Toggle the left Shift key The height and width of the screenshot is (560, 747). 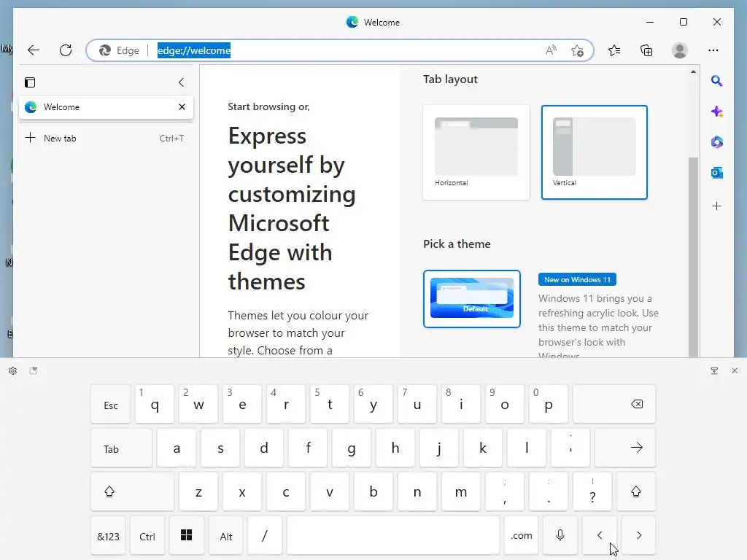pyautogui.click(x=133, y=492)
